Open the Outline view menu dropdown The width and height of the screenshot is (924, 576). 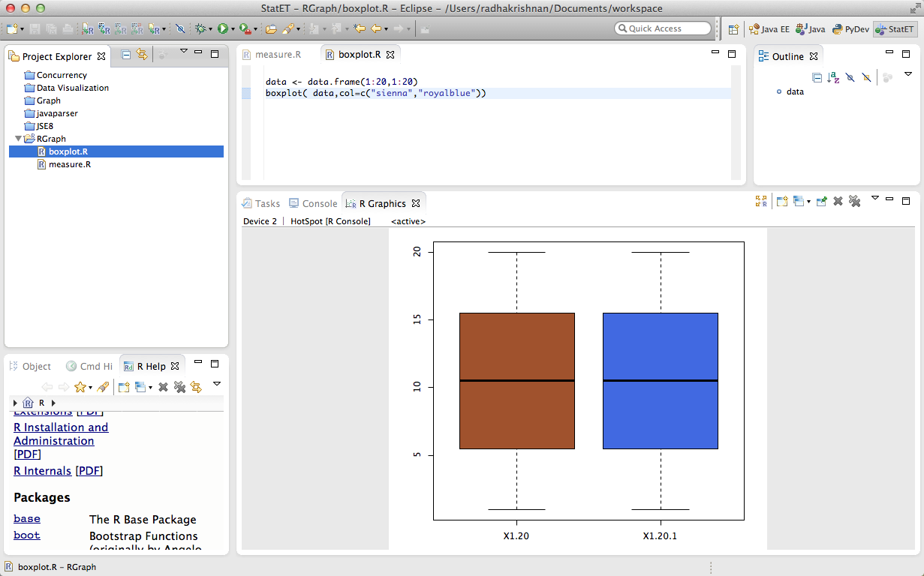907,74
